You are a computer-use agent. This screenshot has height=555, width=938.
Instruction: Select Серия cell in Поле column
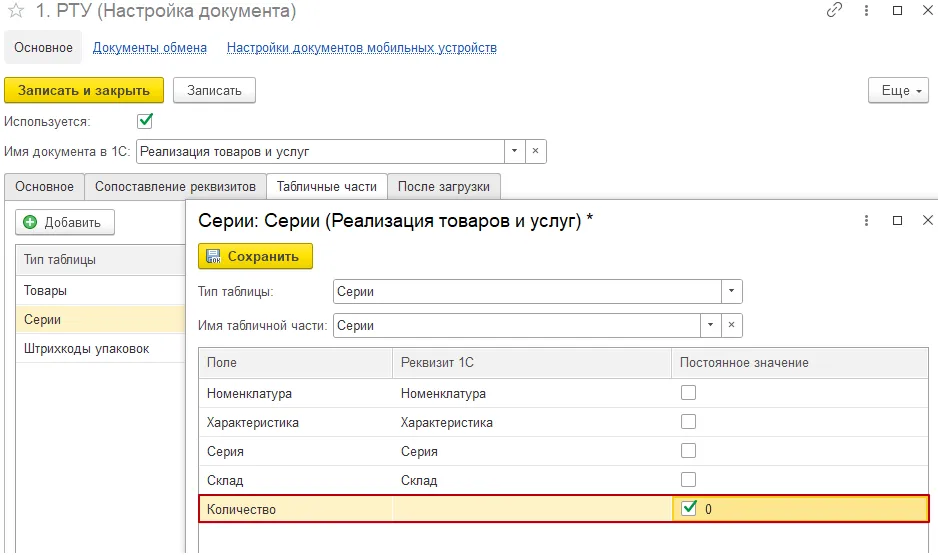[x=296, y=451]
